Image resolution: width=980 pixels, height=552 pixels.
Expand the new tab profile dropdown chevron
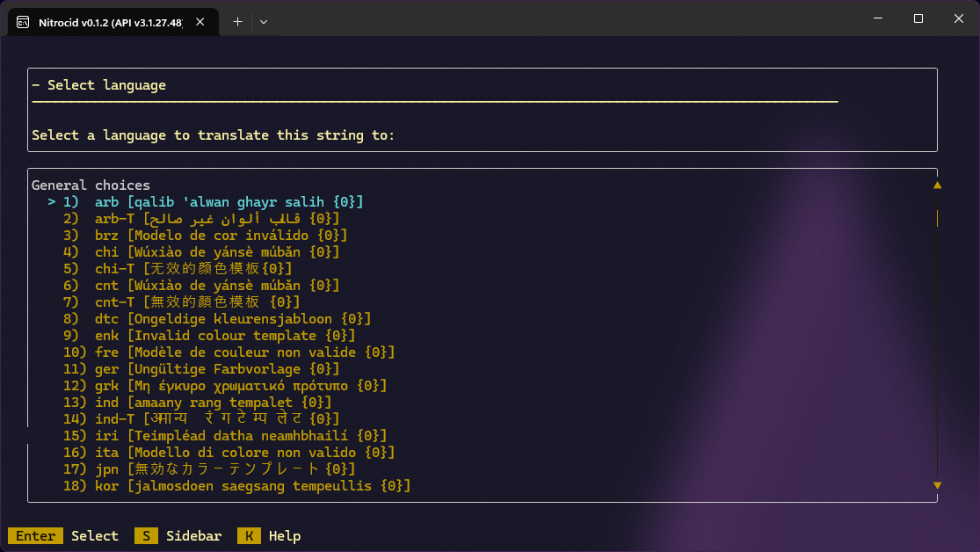pos(263,21)
